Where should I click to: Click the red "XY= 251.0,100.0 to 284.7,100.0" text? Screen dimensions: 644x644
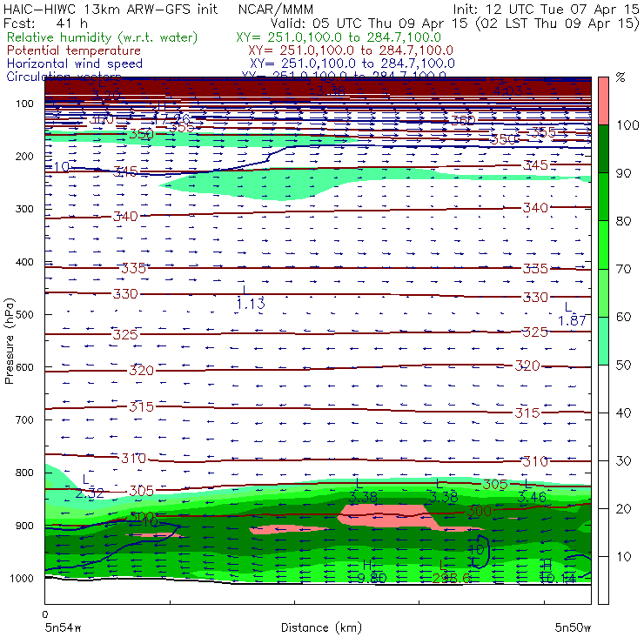click(351, 50)
